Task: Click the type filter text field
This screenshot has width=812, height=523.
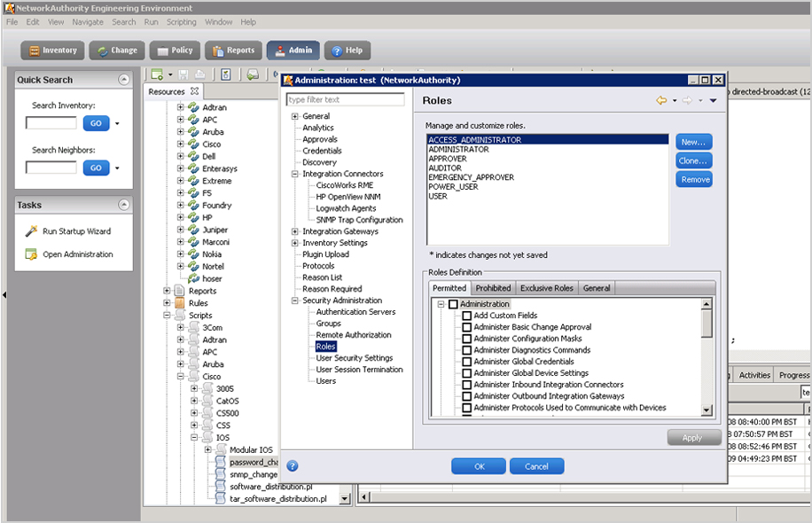Action: (x=346, y=99)
